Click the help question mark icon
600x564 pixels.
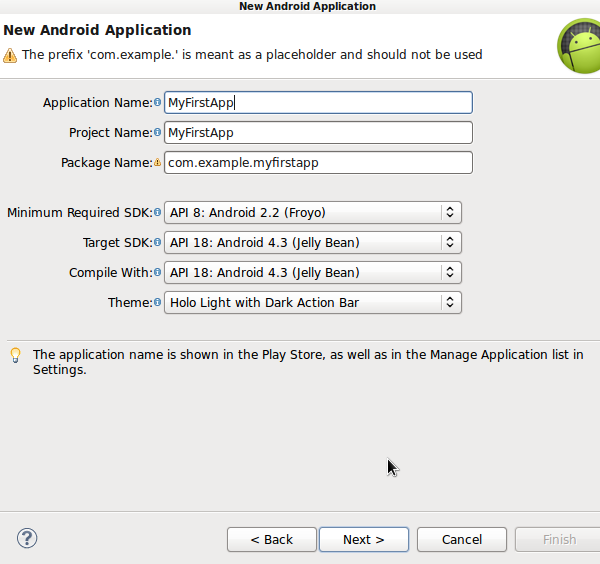pos(27,539)
